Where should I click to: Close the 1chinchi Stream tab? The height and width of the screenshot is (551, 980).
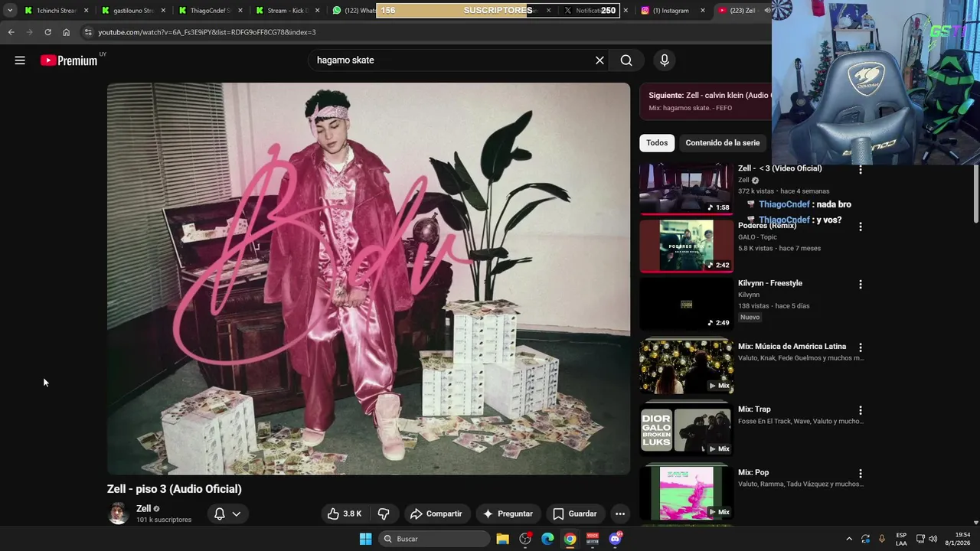86,11
